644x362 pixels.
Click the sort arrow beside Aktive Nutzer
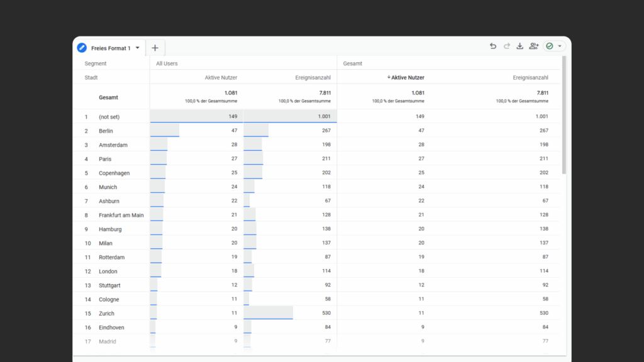click(389, 78)
